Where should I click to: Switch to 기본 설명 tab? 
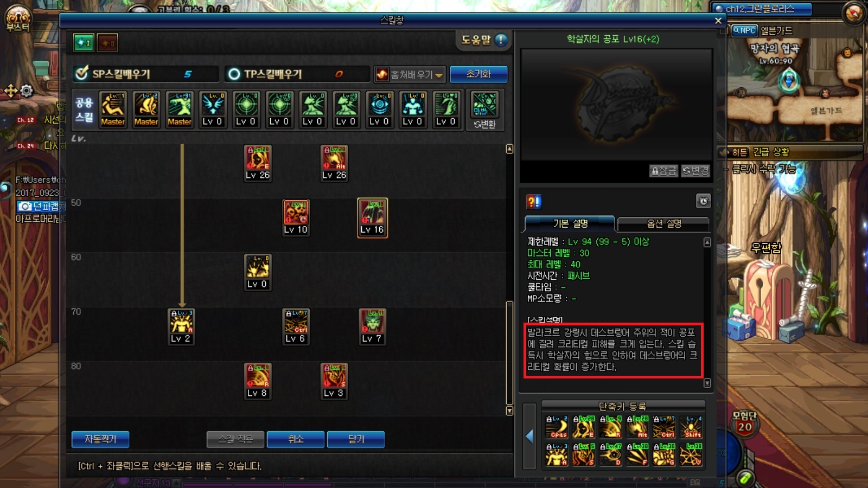point(570,223)
